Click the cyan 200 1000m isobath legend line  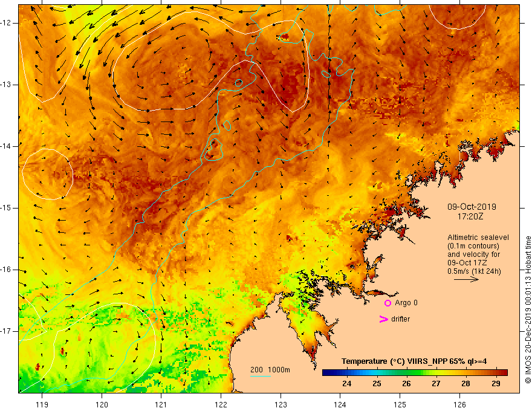coord(261,376)
